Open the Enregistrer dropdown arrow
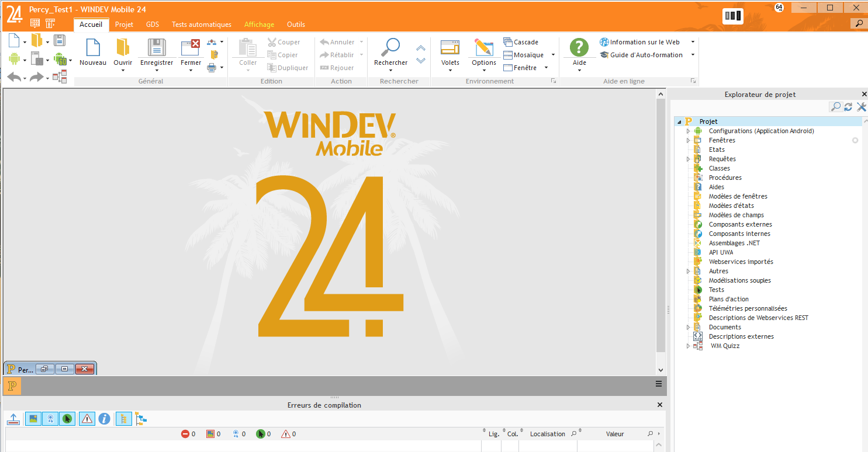This screenshot has height=452, width=868. 157,71
